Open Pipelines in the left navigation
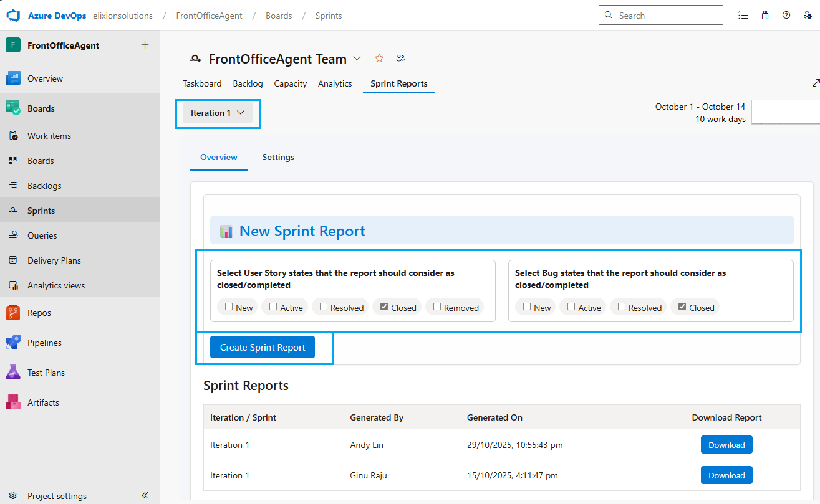This screenshot has width=820, height=504. pyautogui.click(x=44, y=343)
